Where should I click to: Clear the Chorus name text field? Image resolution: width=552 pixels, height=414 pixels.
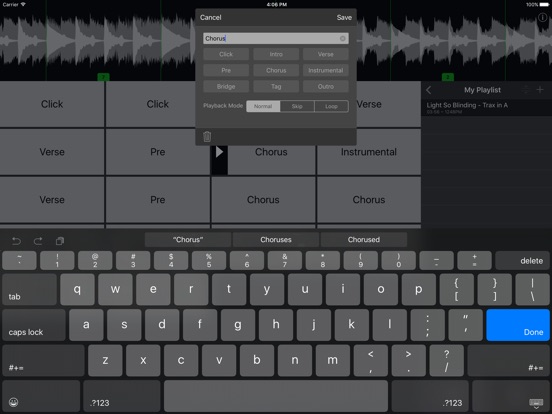tap(342, 38)
